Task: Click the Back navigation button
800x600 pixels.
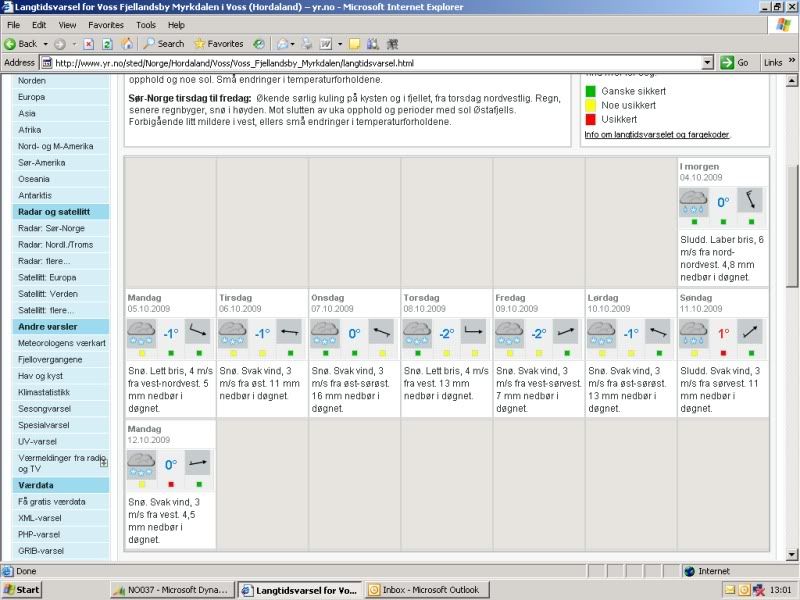Action: [20, 44]
